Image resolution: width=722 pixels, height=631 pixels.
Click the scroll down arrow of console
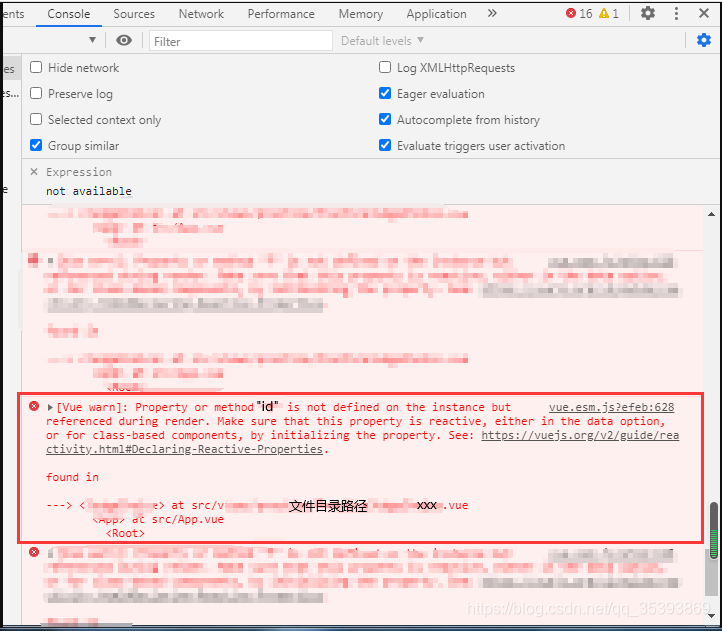click(x=712, y=615)
